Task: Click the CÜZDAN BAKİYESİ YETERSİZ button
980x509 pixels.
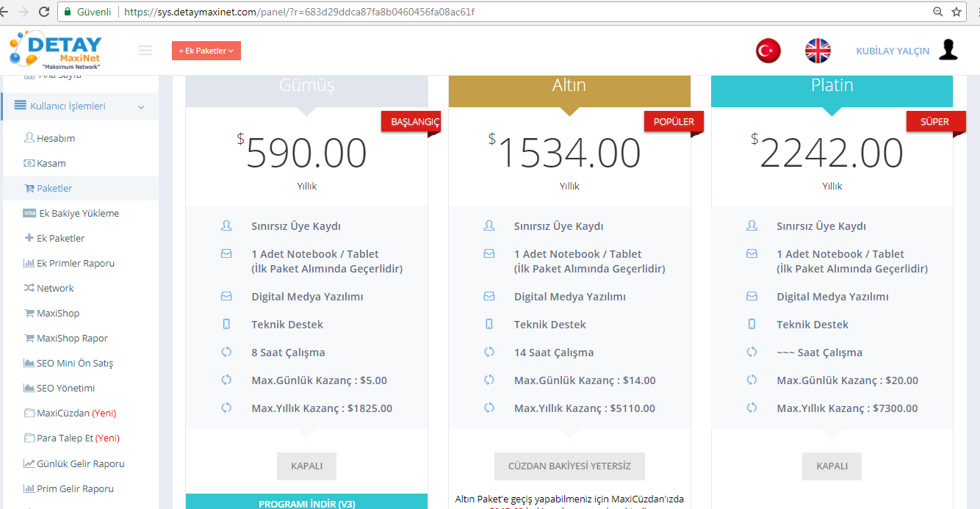Action: tap(569, 466)
